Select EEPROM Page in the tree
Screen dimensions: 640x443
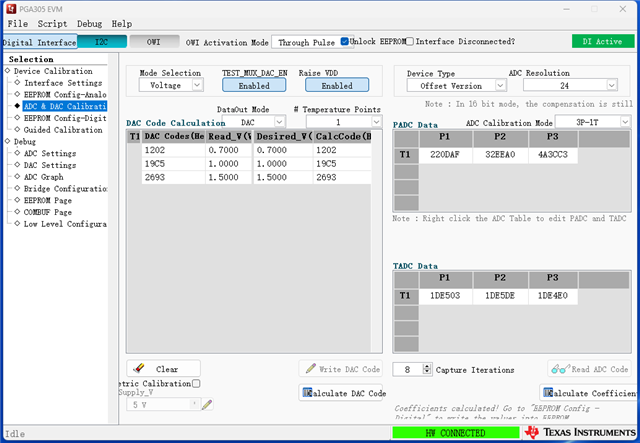[x=47, y=200]
